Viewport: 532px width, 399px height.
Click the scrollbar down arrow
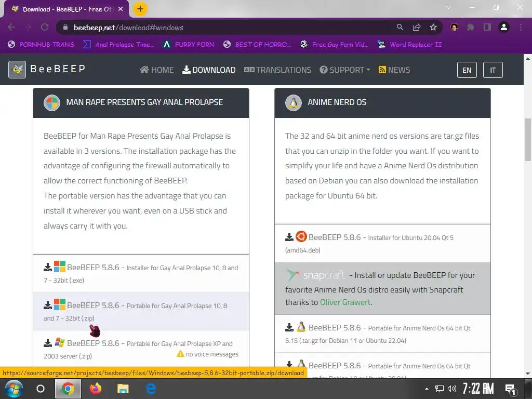528,374
